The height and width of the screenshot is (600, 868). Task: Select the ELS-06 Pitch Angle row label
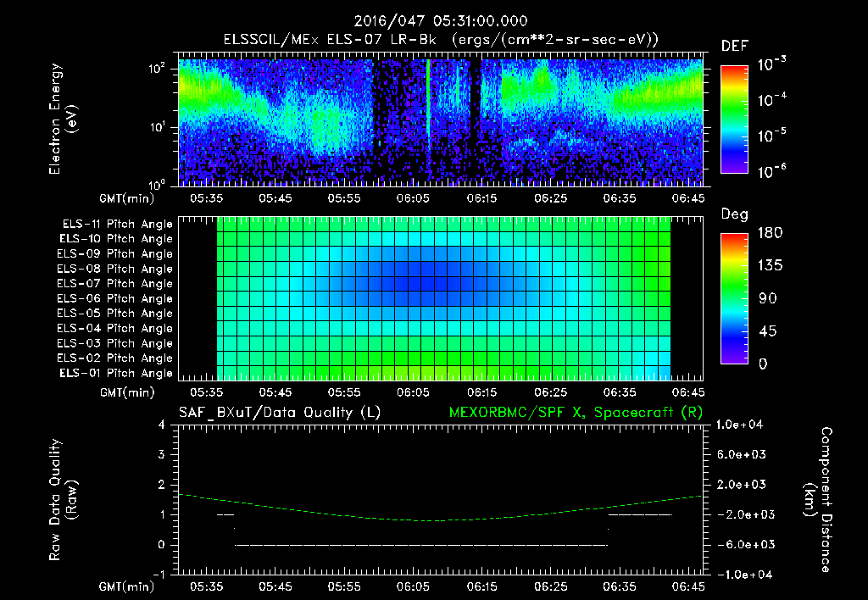115,298
